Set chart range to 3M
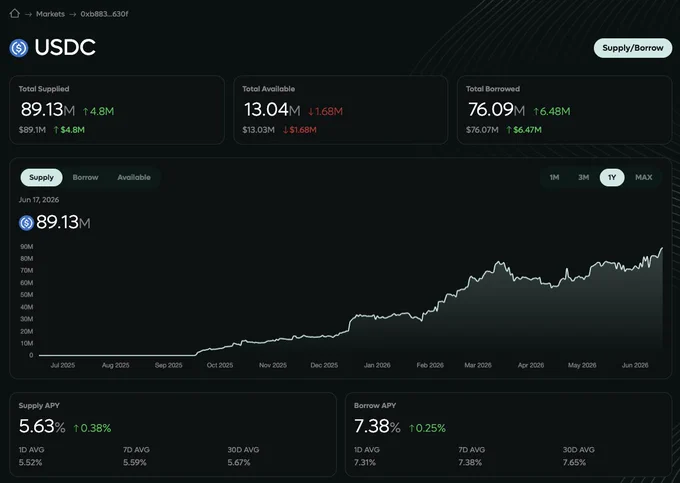The height and width of the screenshot is (483, 680). click(583, 177)
